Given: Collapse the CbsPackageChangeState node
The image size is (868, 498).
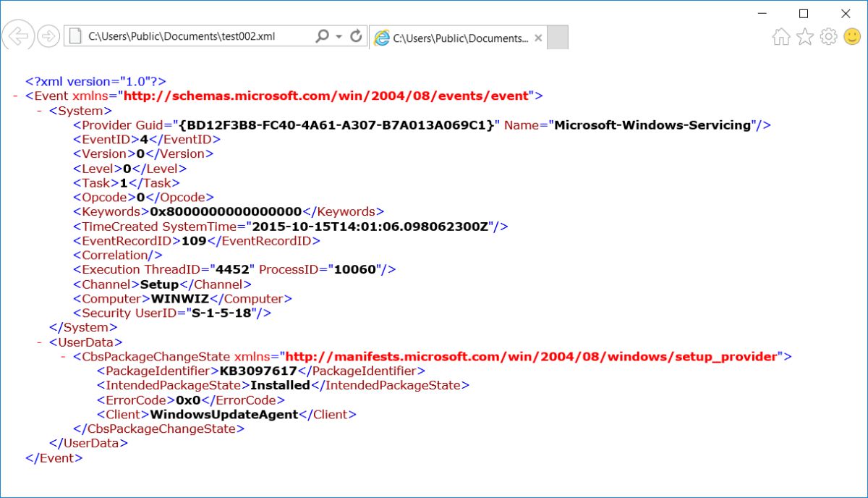Looking at the screenshot, I should tap(63, 357).
